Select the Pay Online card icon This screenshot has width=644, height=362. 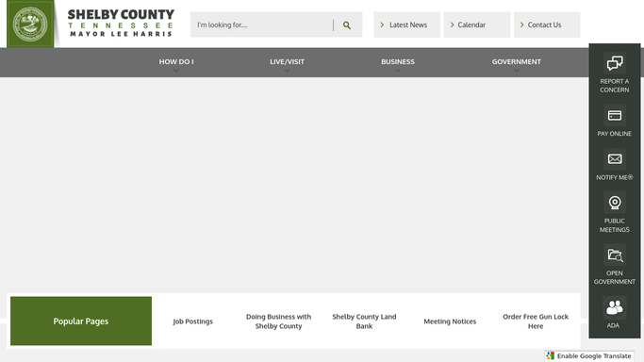(x=615, y=115)
